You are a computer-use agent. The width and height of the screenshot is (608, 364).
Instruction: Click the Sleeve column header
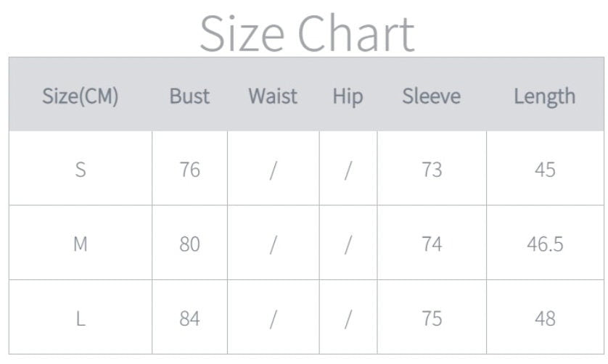pyautogui.click(x=431, y=96)
